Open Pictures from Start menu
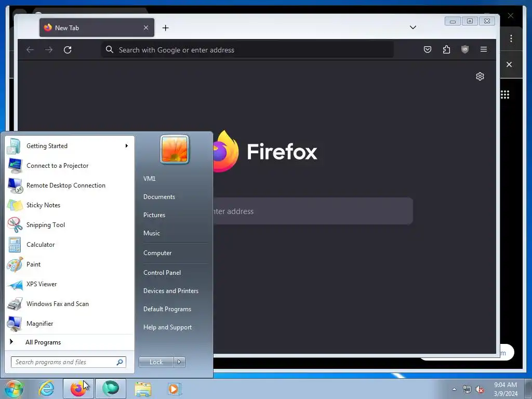 [x=154, y=215]
